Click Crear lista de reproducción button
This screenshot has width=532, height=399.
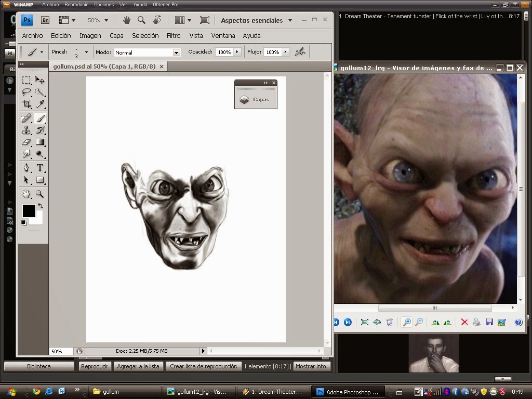click(203, 366)
